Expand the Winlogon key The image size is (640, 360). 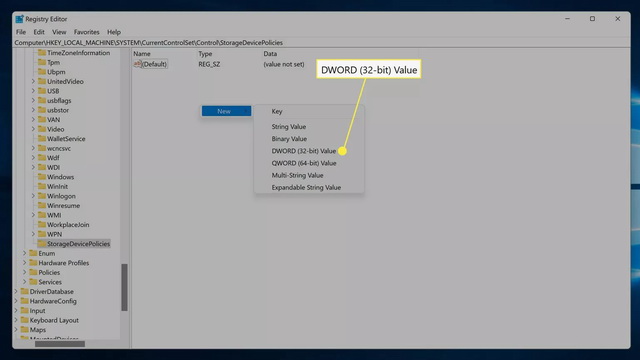coord(33,196)
